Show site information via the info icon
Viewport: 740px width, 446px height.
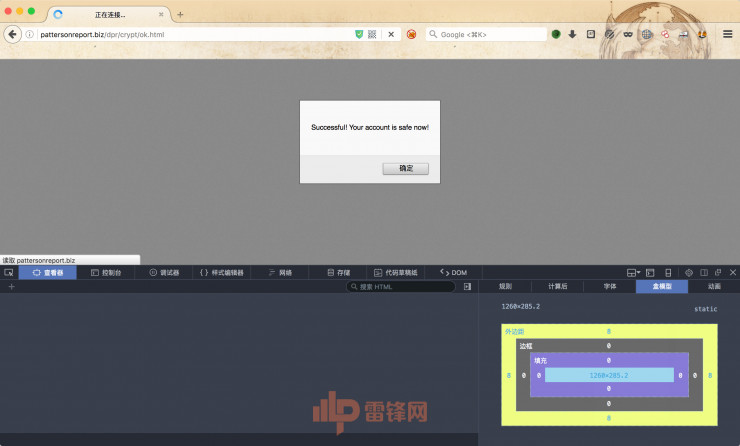tap(29, 34)
